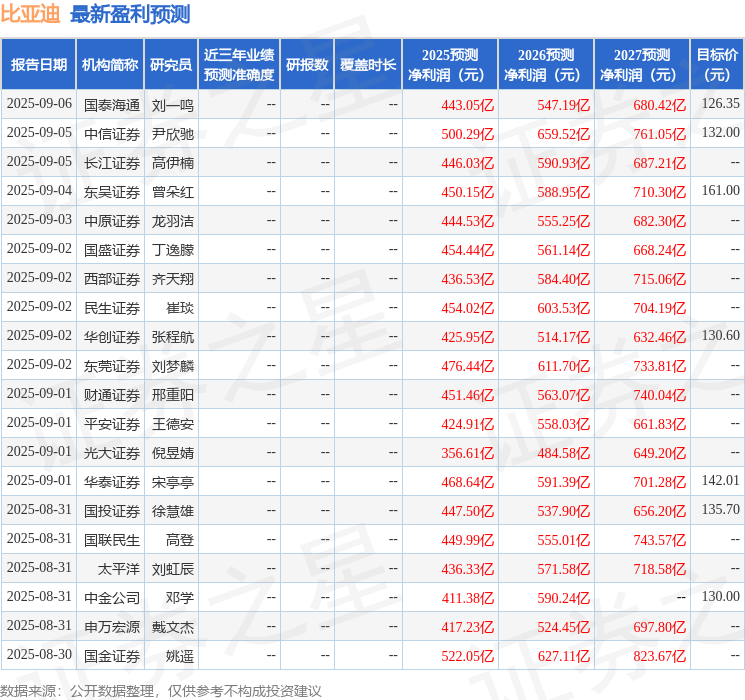Select institution 申万宏源
This screenshot has width=745, height=700.
pyautogui.click(x=112, y=627)
